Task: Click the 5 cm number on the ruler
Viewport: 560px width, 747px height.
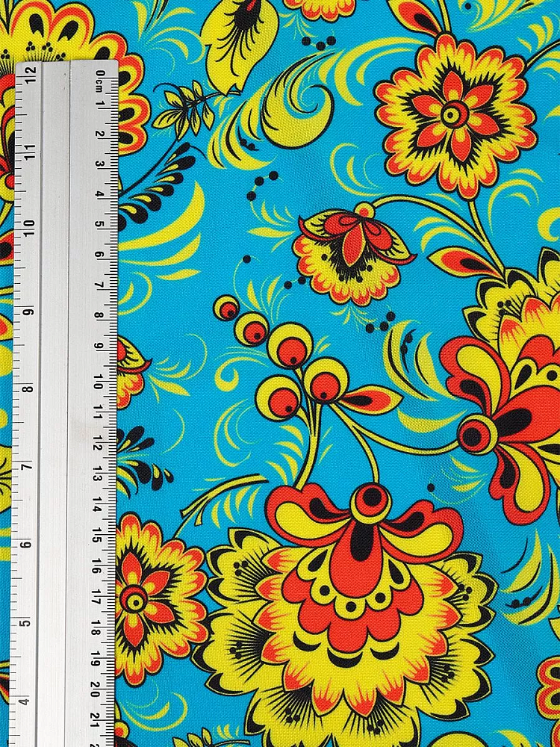Action: (x=99, y=224)
